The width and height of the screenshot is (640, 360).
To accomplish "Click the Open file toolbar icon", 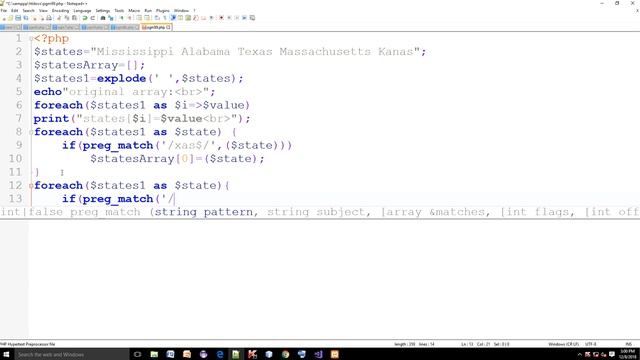I will (10, 18).
